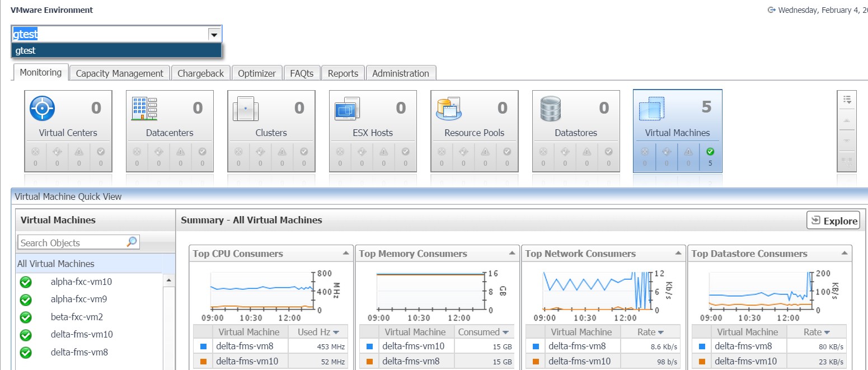Switch to the Optimizer tab
The width and height of the screenshot is (868, 370).
point(257,73)
